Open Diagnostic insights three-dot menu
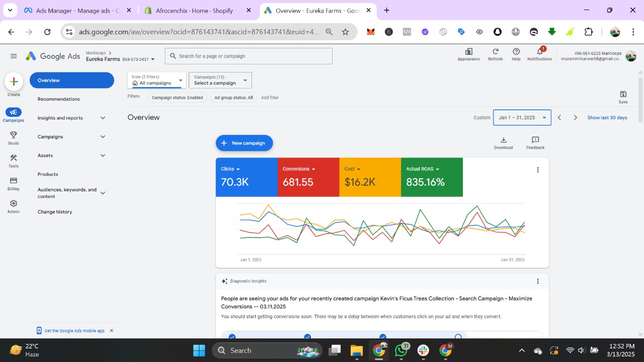 pos(537,281)
